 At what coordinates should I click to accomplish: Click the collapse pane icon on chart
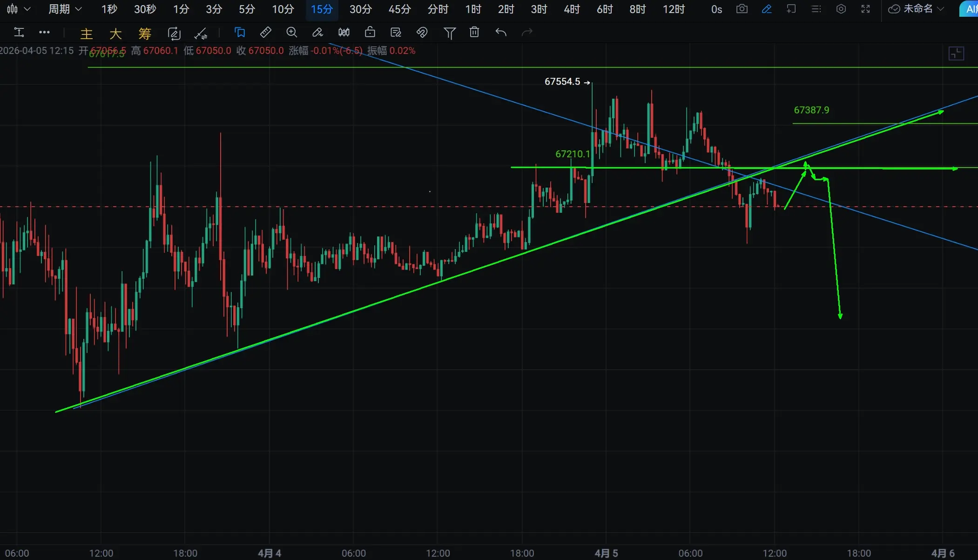click(x=956, y=54)
